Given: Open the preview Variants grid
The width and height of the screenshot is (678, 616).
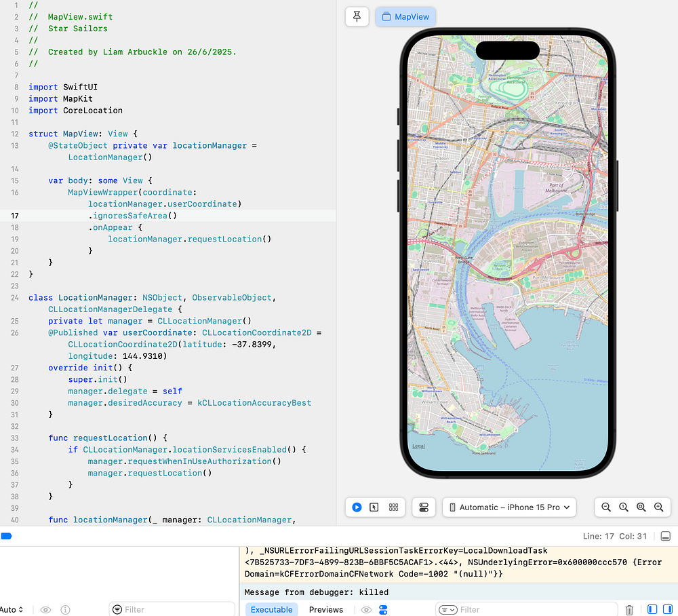Looking at the screenshot, I should tap(393, 507).
